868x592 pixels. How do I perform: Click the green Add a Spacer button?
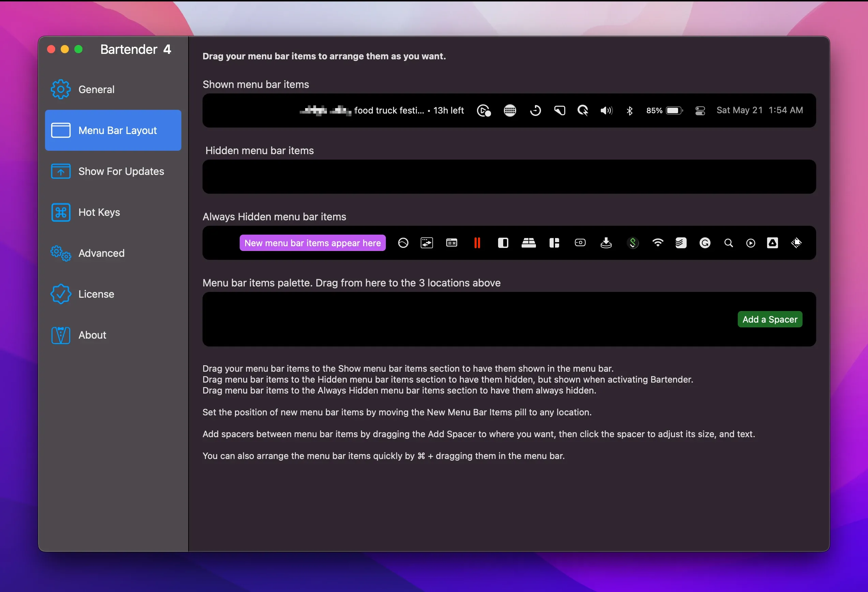(769, 319)
